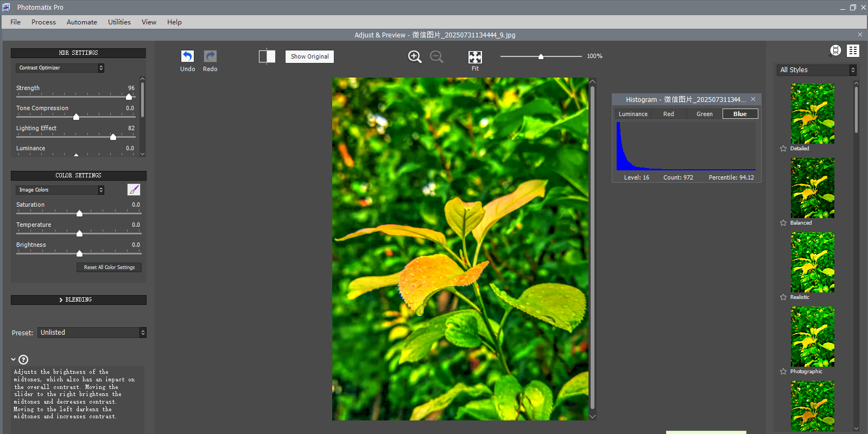Open the Automate menu
This screenshot has height=434, width=868.
[81, 22]
